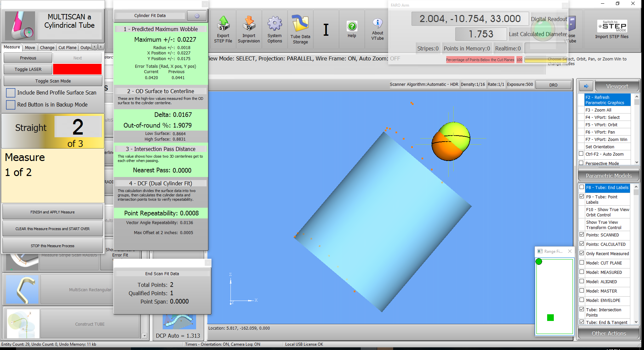The image size is (644, 350).
Task: Click the Toggle LASER button
Action: (x=28, y=69)
